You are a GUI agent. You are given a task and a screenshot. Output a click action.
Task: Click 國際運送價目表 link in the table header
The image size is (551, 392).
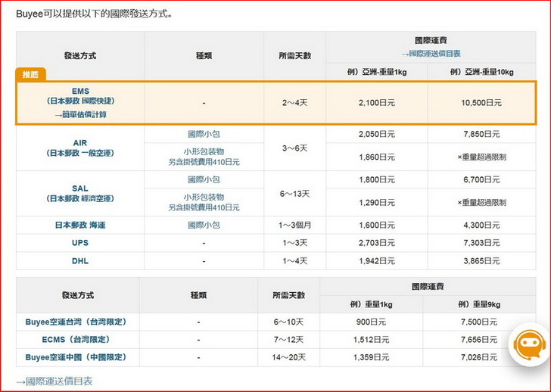(x=434, y=53)
